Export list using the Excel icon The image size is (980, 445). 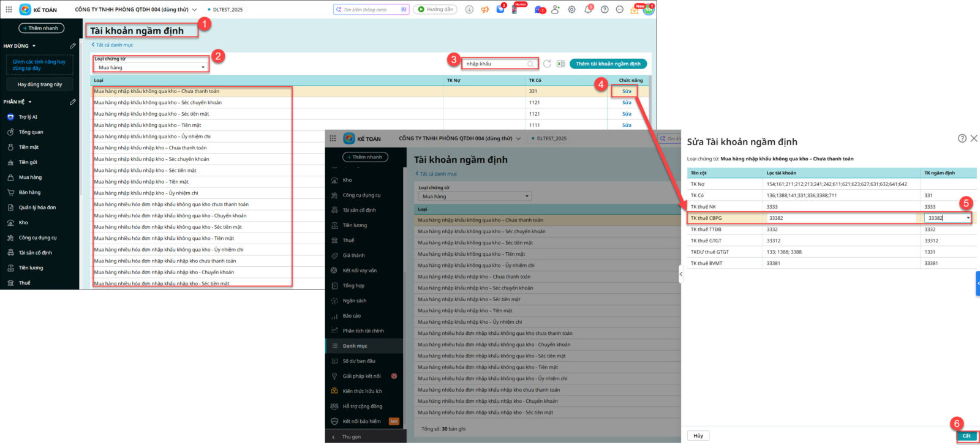tap(560, 64)
